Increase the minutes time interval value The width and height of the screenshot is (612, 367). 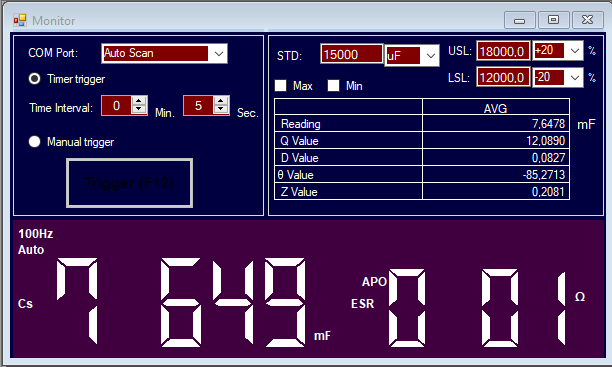(139, 101)
